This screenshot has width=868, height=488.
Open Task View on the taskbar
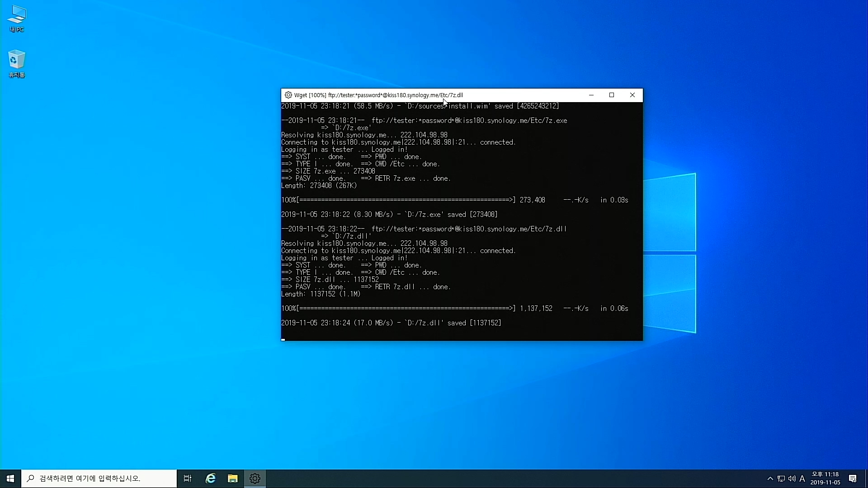(x=188, y=479)
